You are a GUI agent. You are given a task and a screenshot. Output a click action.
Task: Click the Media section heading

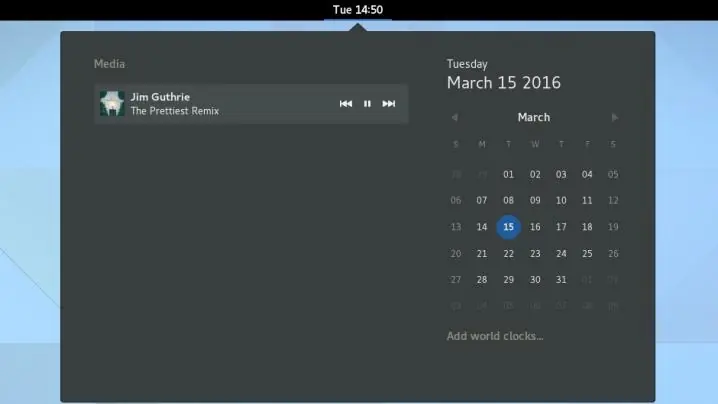pyautogui.click(x=109, y=64)
